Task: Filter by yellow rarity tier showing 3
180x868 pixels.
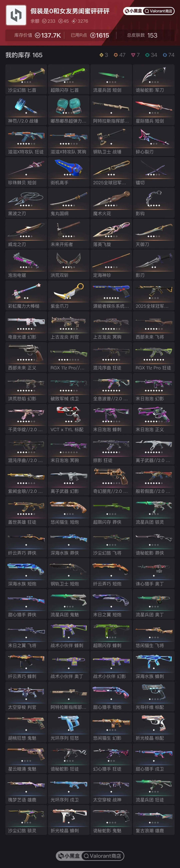Action: pos(104,55)
